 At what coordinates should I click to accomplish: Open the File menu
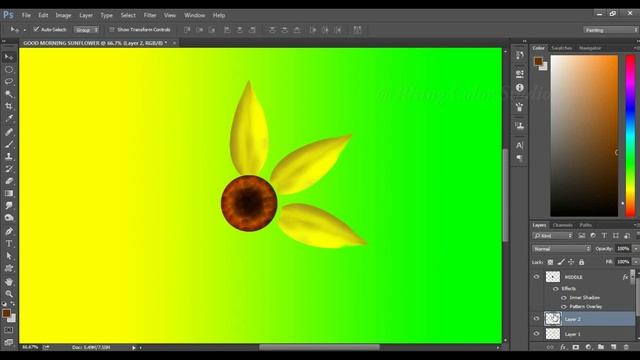(x=26, y=15)
